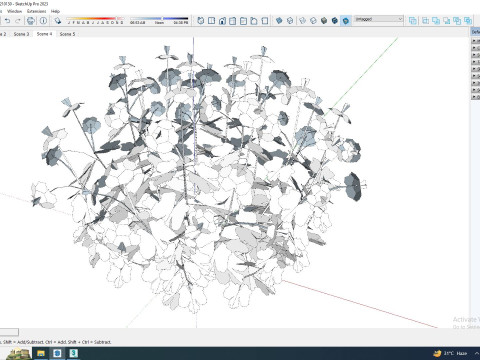The width and height of the screenshot is (480, 360).
Task: Toggle the Show/Hide Shadows icon
Action: tap(58, 21)
